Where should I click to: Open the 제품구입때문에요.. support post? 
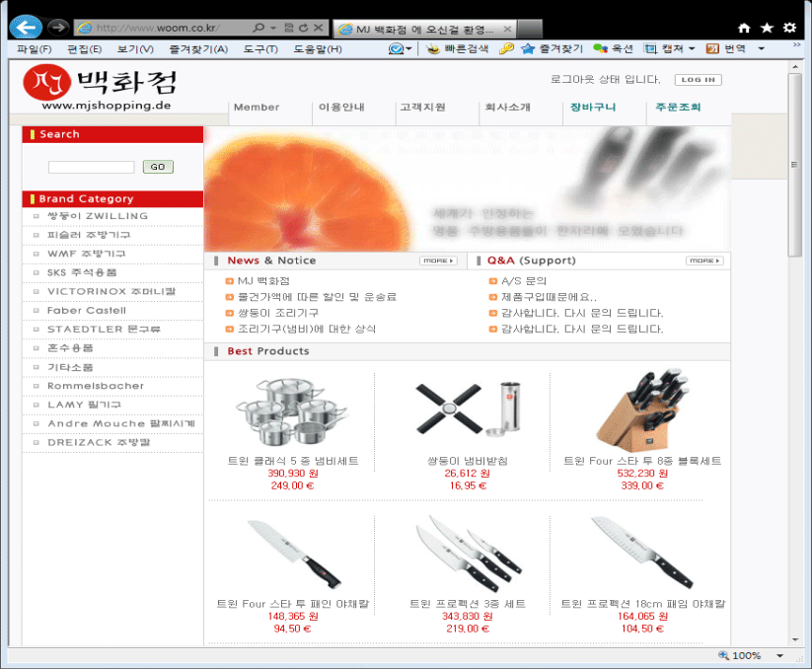[x=549, y=297]
